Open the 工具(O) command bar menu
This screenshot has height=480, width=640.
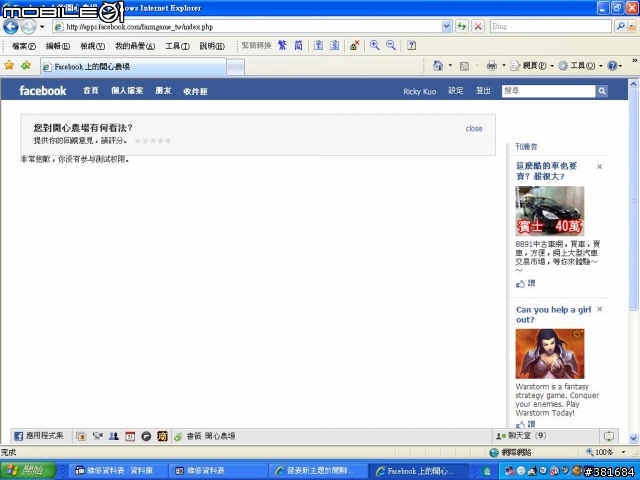coord(580,66)
